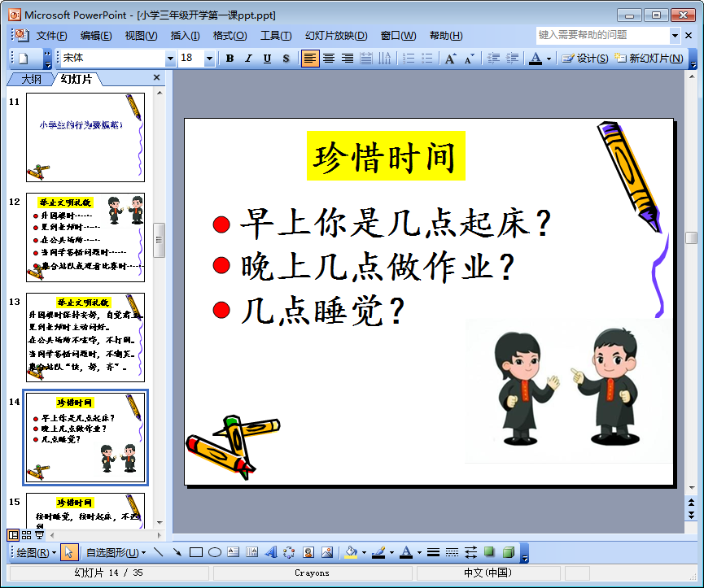Set Align Left for text

tap(310, 59)
